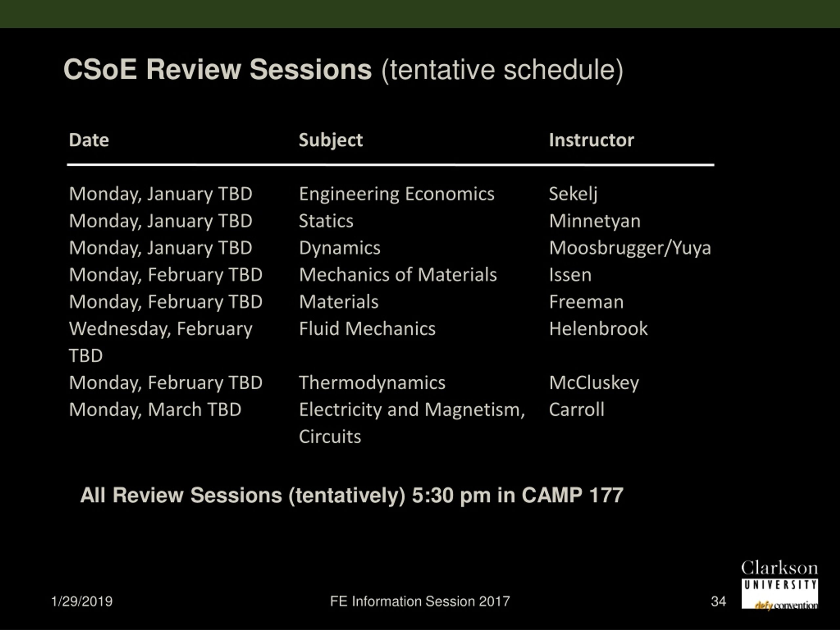840x630 pixels.
Task: Click instructor name McCluskey
Action: tap(594, 383)
